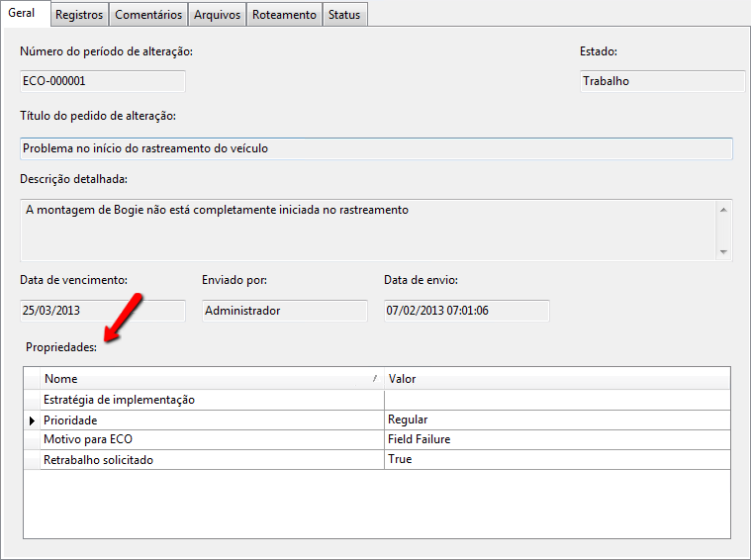Click the due date field 25/03/2013

(103, 311)
